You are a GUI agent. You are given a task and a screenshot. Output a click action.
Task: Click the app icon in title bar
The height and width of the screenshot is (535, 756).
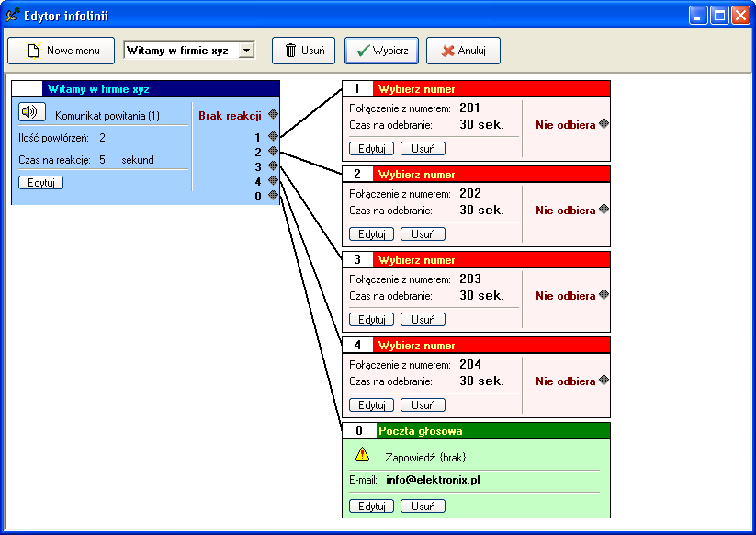13,16
